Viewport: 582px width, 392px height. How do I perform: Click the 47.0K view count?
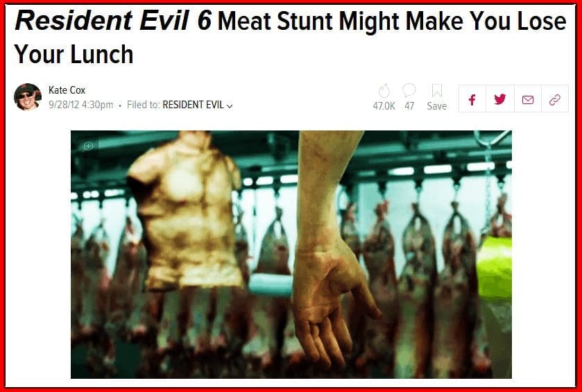[x=384, y=106]
